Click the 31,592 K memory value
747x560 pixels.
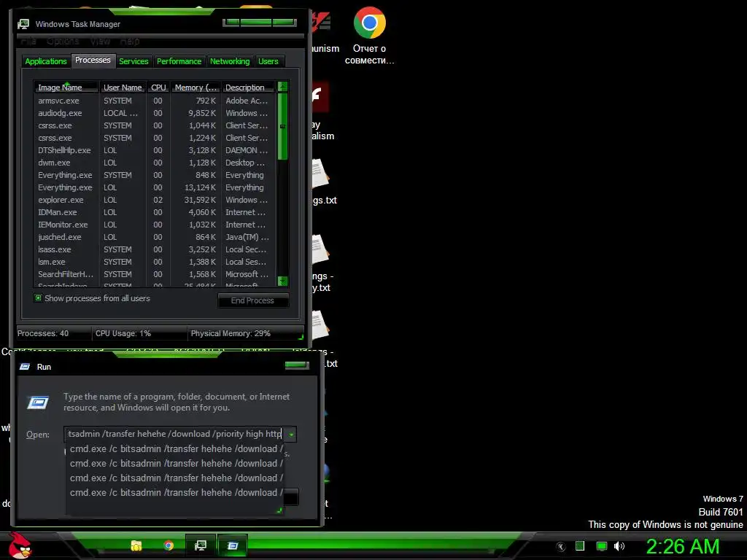(x=200, y=200)
